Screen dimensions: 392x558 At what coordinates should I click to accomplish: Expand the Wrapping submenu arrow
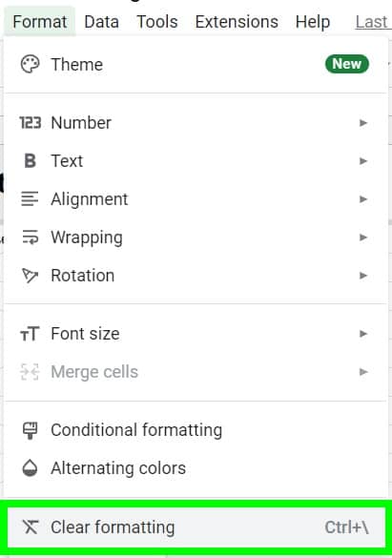[363, 237]
